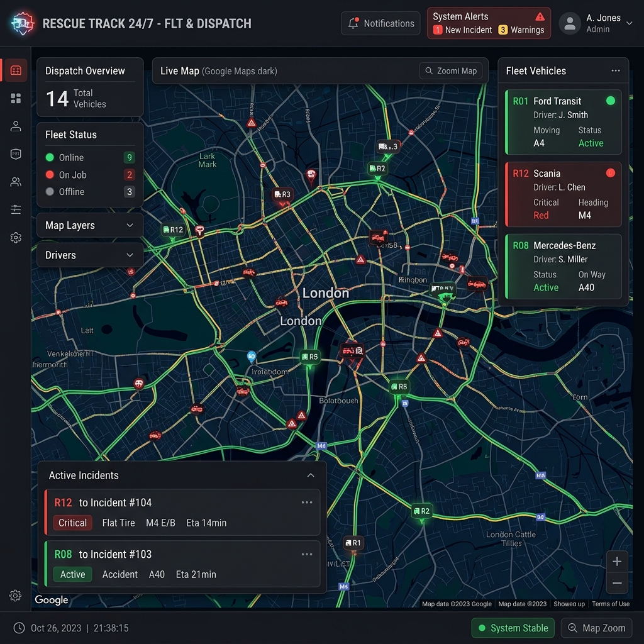
Task: Click the Online count badge 9
Action: coord(130,157)
